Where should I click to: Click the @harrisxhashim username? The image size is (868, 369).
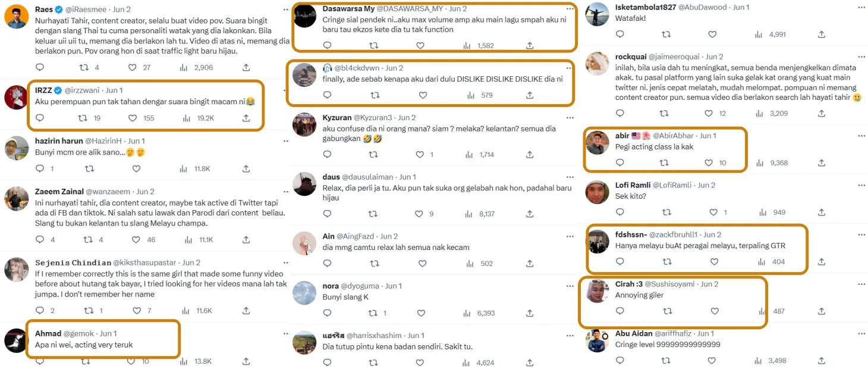coord(373,336)
